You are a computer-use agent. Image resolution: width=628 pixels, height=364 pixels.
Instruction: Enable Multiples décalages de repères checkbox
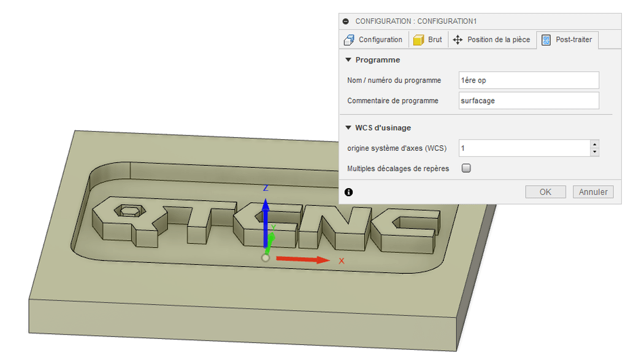pos(466,169)
